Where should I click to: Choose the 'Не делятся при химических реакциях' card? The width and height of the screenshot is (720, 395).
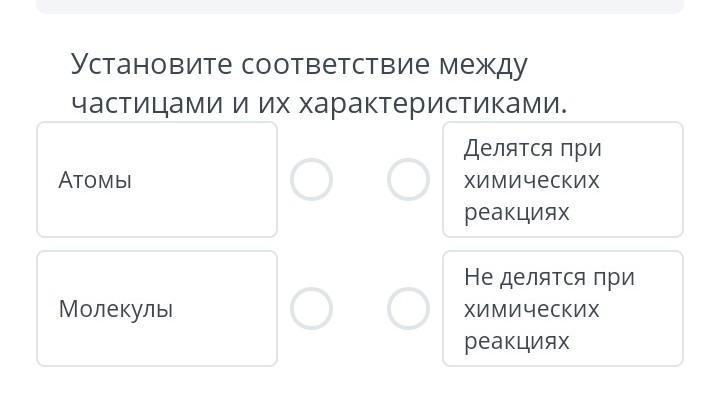[563, 309]
